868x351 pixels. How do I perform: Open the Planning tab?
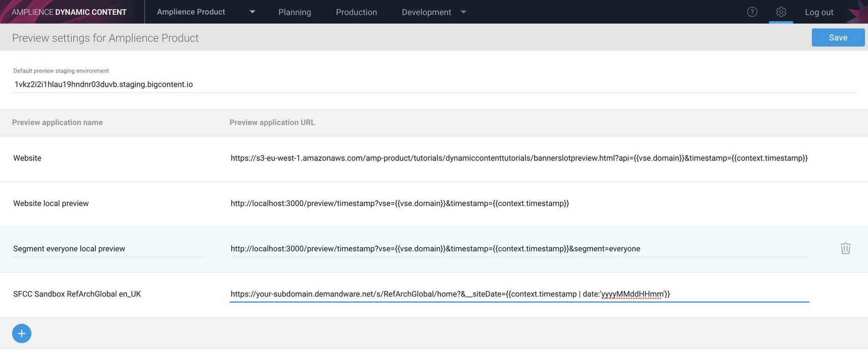pyautogui.click(x=295, y=12)
